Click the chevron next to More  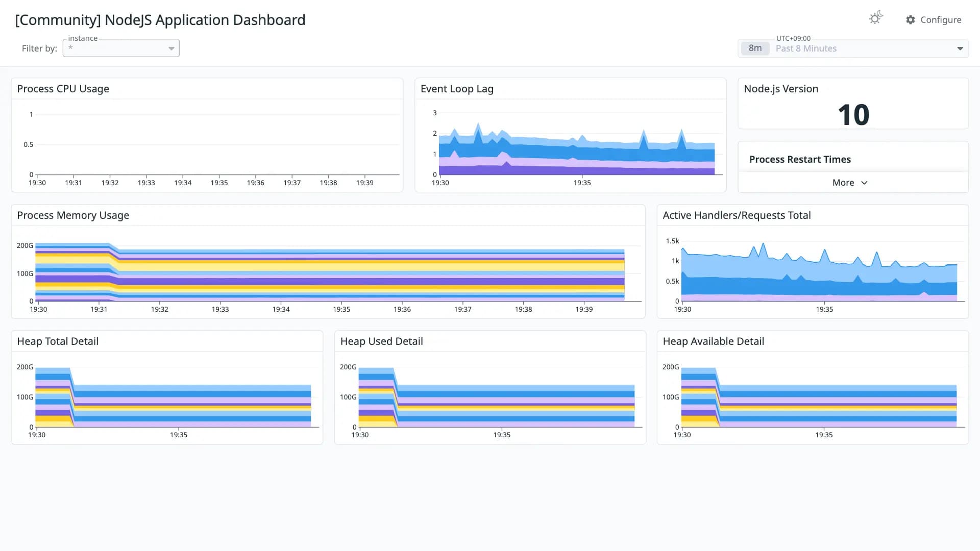click(x=864, y=183)
